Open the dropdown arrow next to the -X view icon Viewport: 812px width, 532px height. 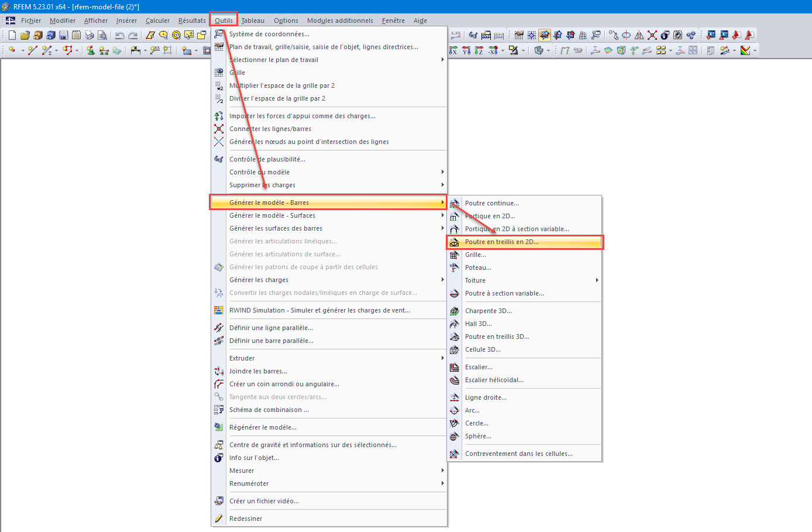click(502, 50)
